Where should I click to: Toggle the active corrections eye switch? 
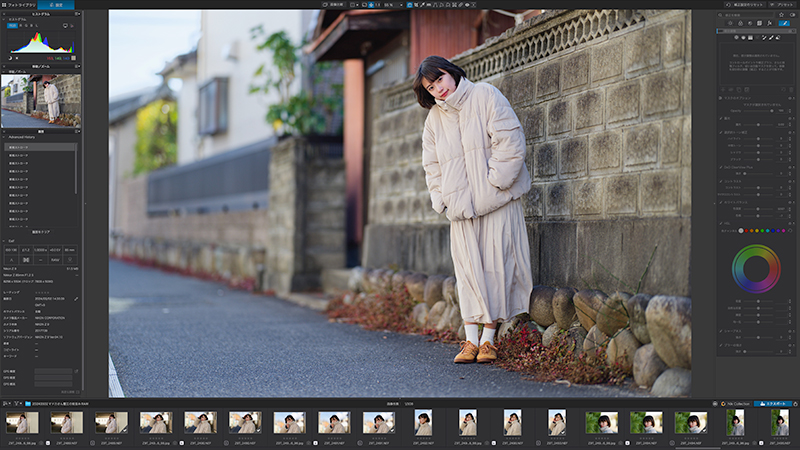[792, 15]
